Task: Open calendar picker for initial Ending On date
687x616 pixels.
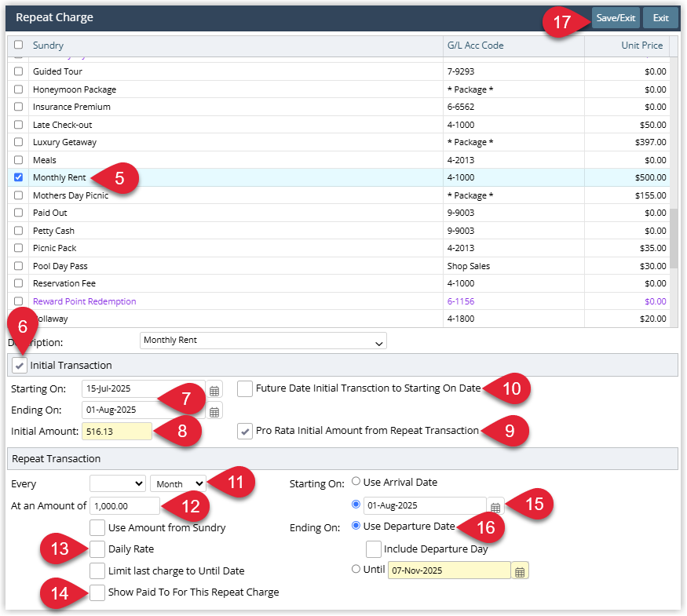Action: (x=214, y=411)
